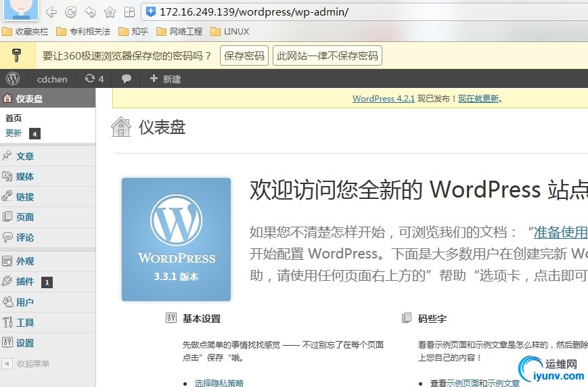The height and width of the screenshot is (387, 588).
Task: Open the 专利相关法 bookmark folder
Action: coord(83,32)
